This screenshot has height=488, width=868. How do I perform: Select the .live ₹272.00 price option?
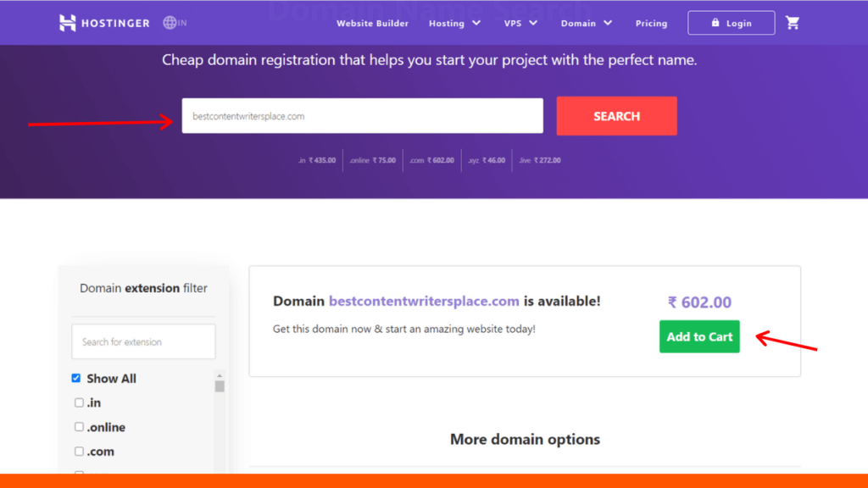pos(540,160)
